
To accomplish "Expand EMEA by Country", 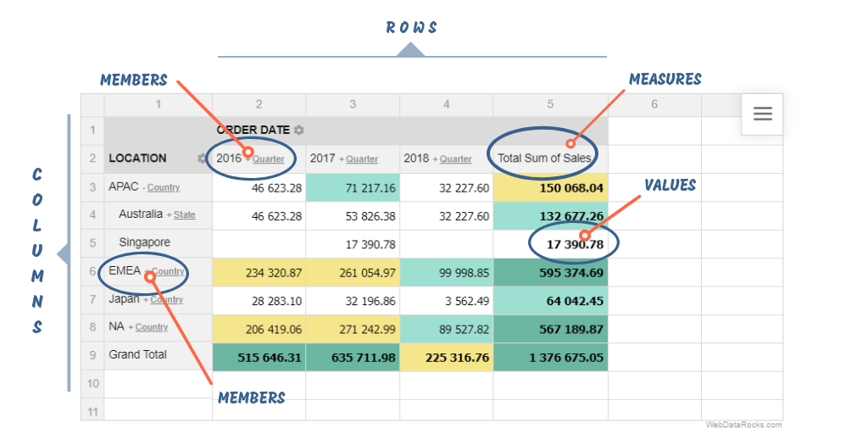I will tap(165, 272).
